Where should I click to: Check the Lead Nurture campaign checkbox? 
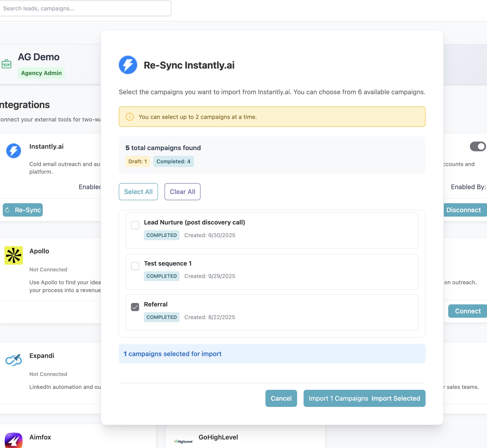click(x=135, y=225)
